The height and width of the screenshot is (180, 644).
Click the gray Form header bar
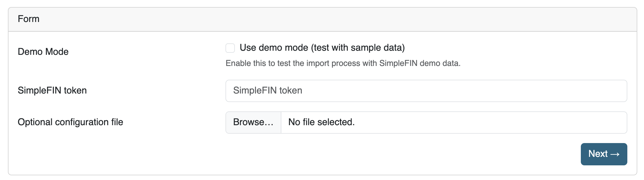[322, 19]
